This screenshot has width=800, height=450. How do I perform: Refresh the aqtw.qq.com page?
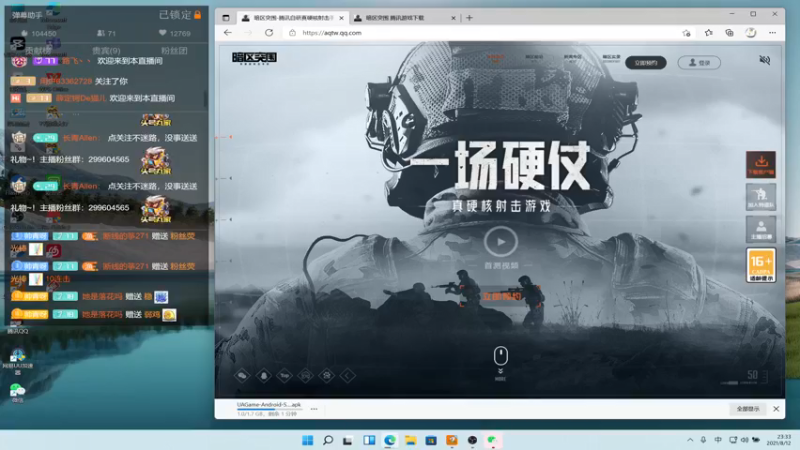tap(269, 33)
